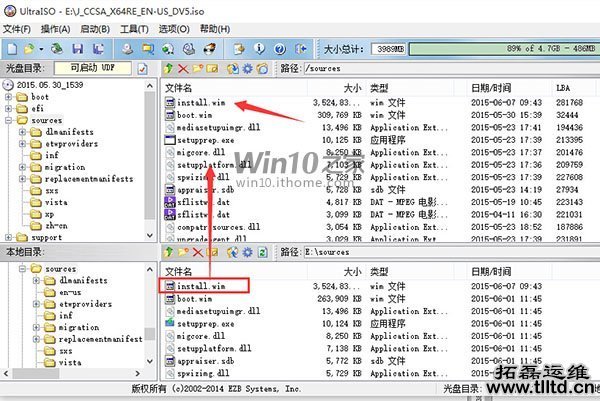Screen dimensions: 600x401
Task: Sort image pane by LBA column header
Action: click(573, 88)
